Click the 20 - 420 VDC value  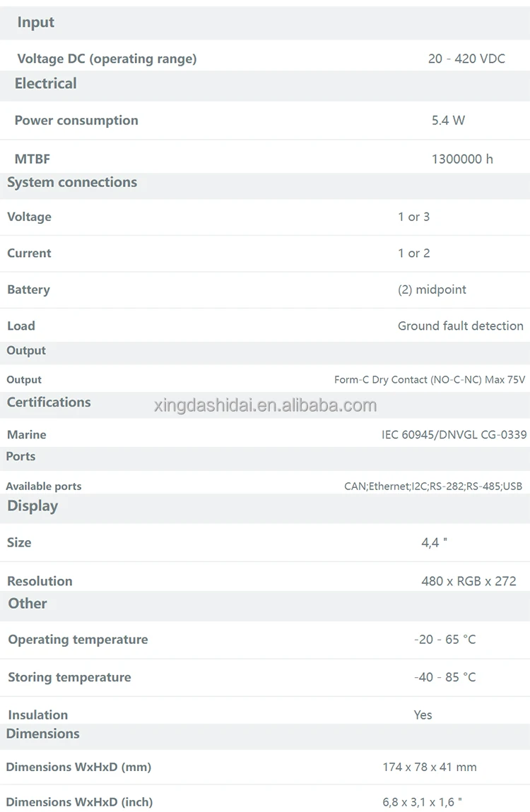[466, 59]
